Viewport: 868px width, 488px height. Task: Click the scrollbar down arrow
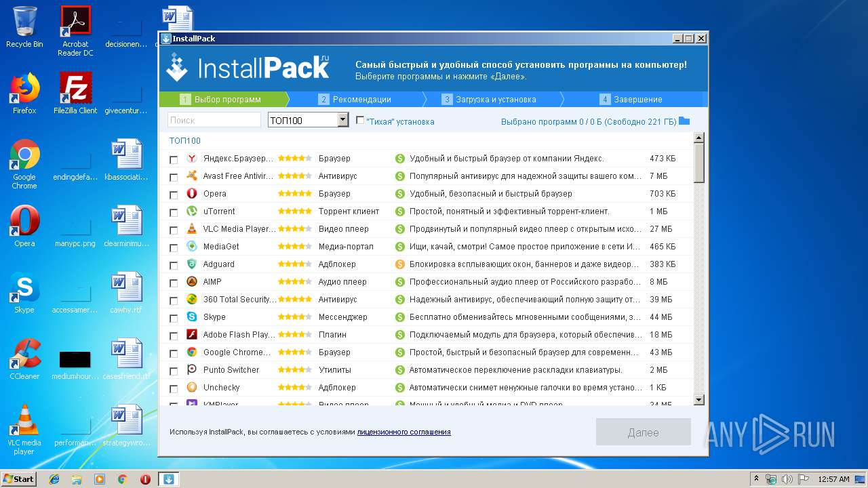[x=699, y=400]
